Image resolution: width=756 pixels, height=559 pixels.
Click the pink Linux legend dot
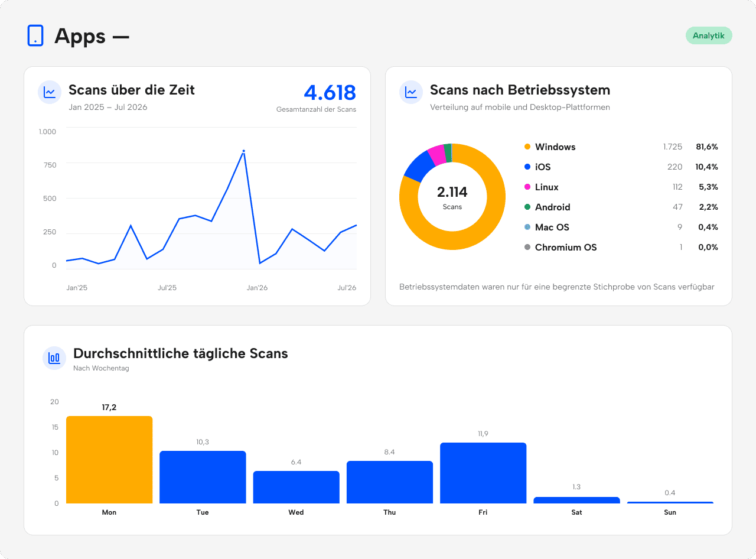[x=527, y=187]
